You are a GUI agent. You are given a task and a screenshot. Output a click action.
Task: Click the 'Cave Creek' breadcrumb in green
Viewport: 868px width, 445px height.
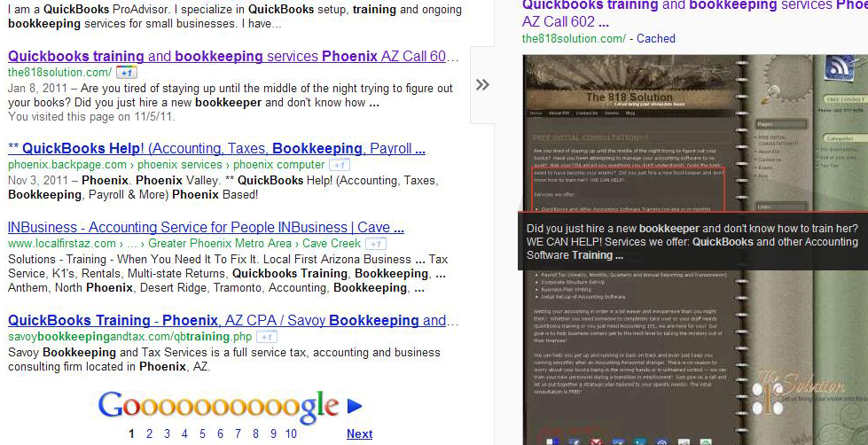(332, 244)
